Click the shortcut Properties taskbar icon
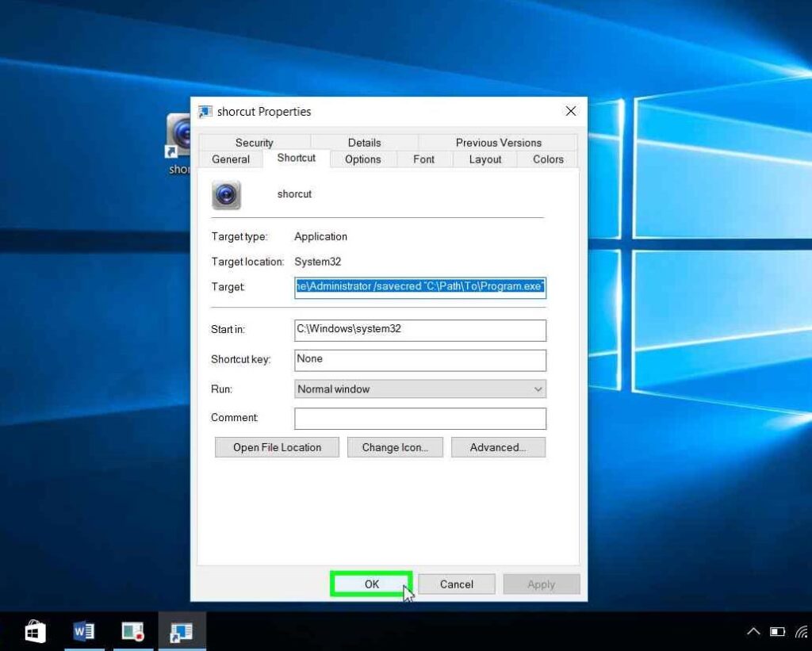 182,631
